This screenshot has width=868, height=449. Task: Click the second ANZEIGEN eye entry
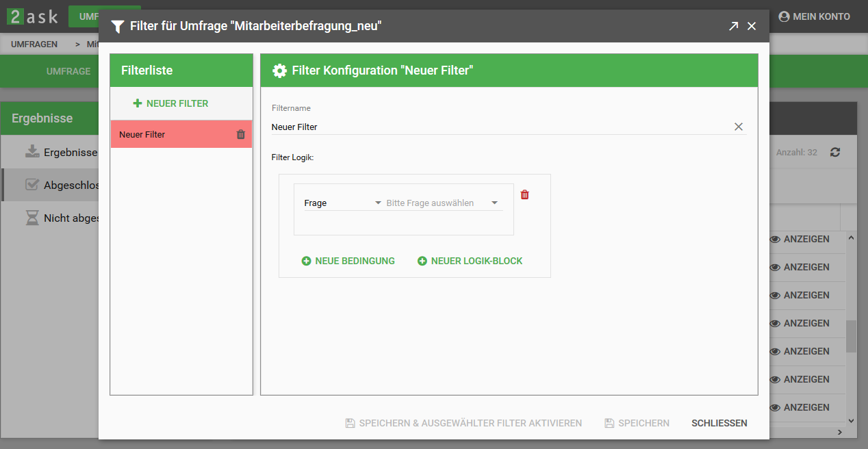[800, 267]
